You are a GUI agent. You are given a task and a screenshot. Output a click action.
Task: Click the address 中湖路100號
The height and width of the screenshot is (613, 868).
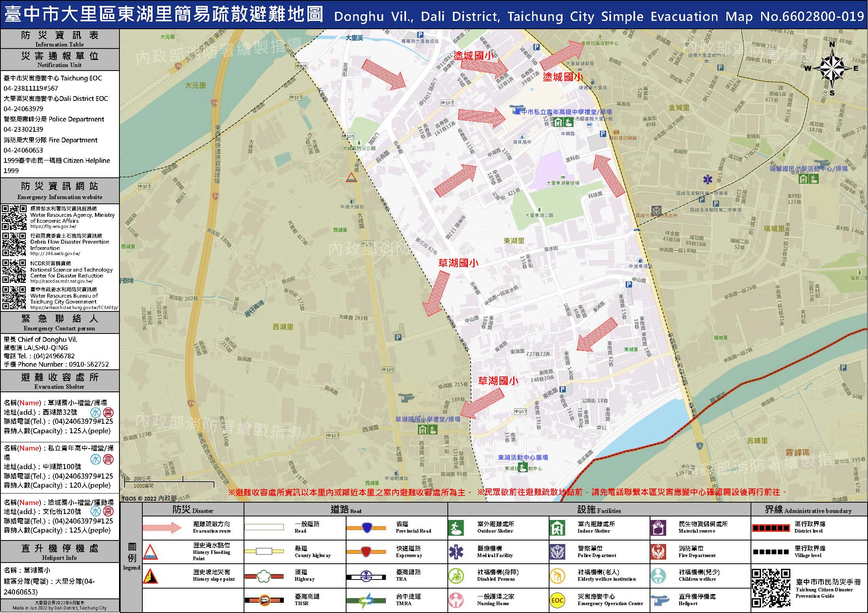(61, 466)
